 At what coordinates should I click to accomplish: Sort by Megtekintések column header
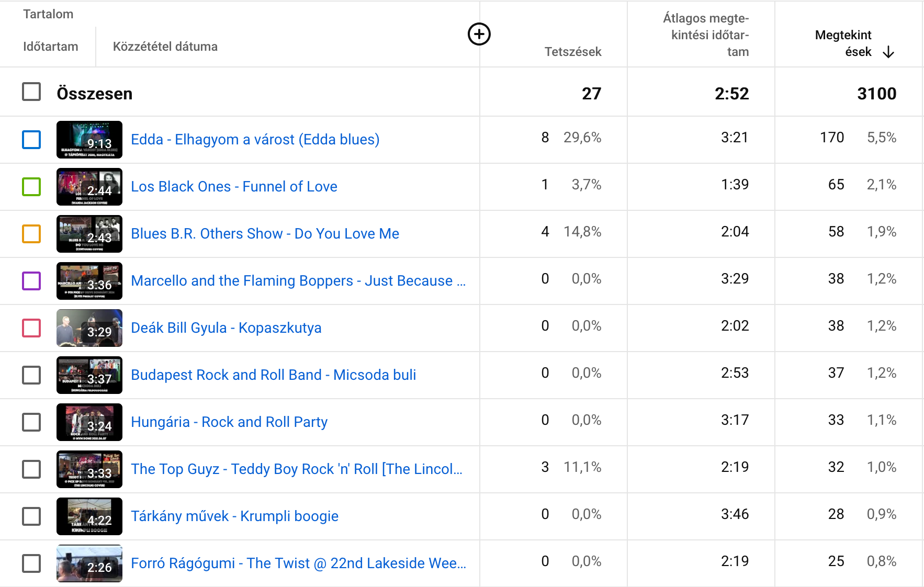(x=843, y=43)
